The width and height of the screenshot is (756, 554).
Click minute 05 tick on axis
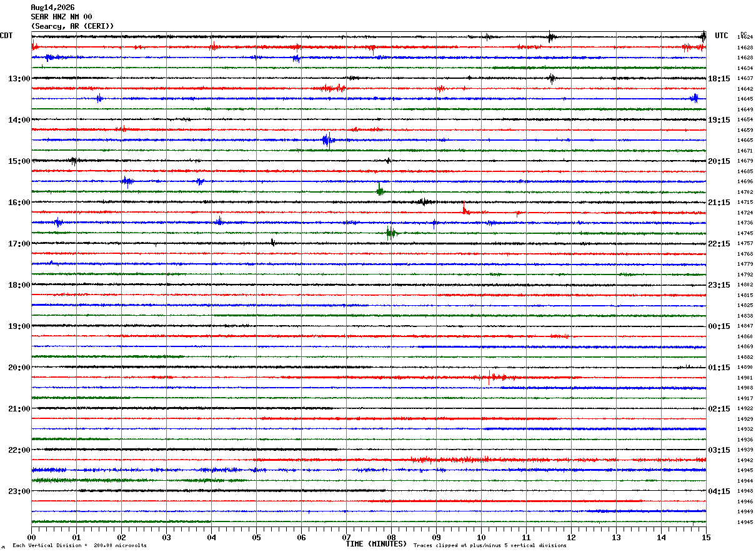256,537
